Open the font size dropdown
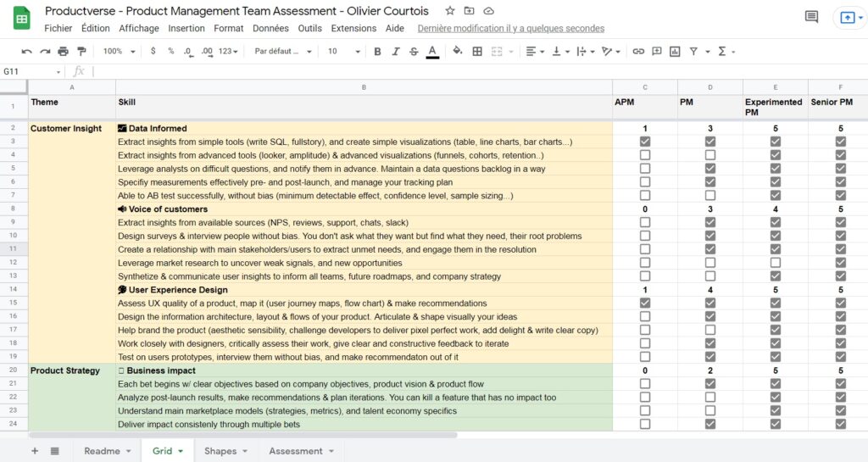Viewport: 868px width, 462px height. [x=344, y=52]
